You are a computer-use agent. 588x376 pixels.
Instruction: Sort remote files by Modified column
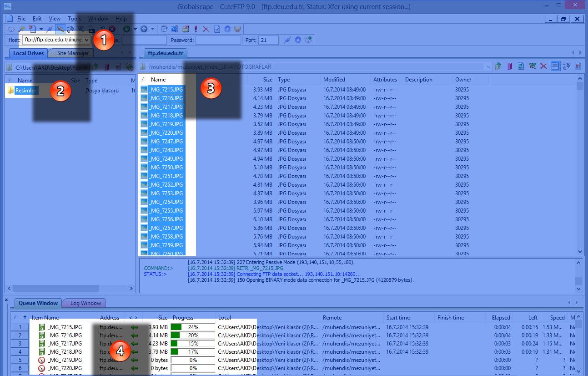pos(344,80)
